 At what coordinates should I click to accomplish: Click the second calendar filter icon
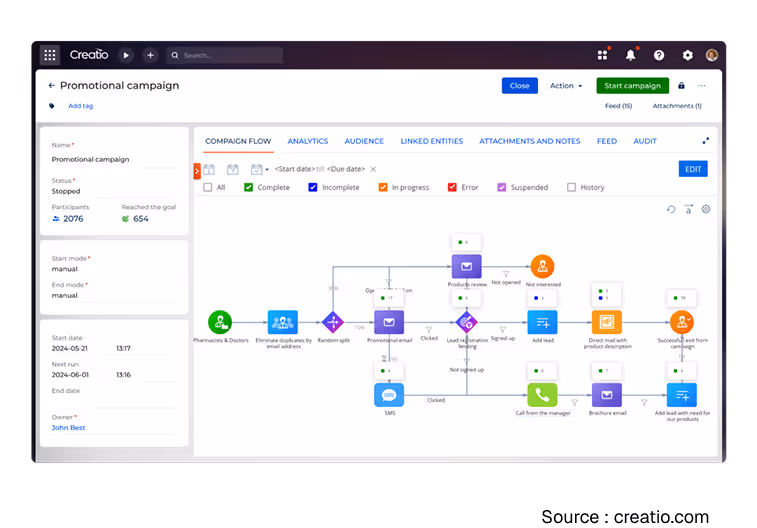coord(233,169)
